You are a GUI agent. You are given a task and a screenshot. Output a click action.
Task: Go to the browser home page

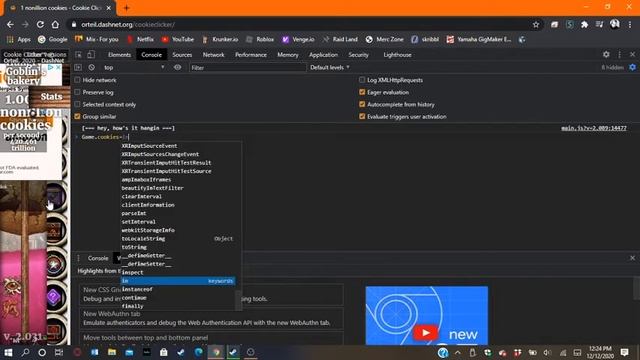click(55, 24)
